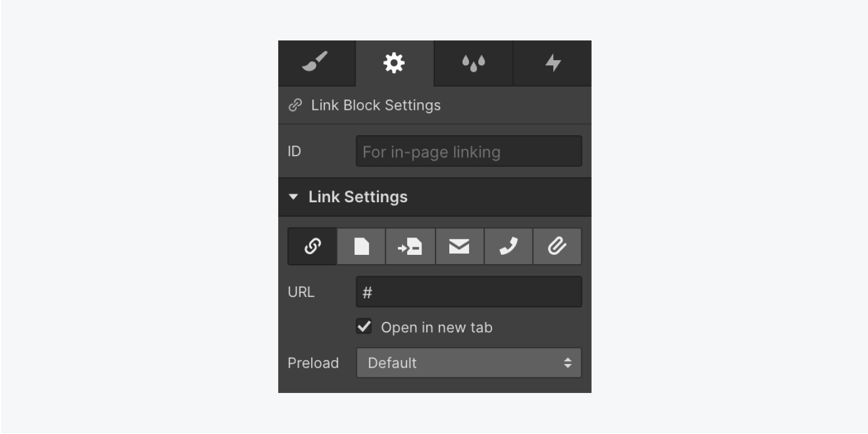Select the Email envelope link icon

coord(460,247)
